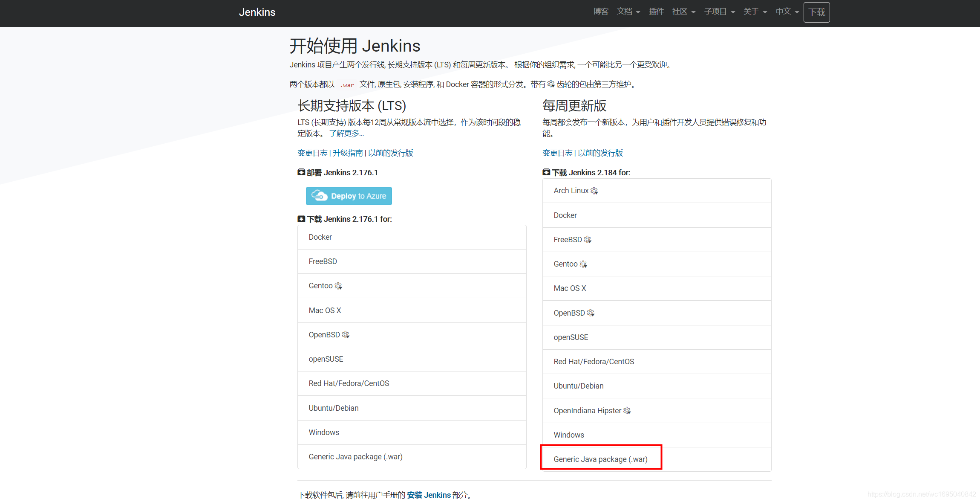Screen dimensions: 980x502
Task: Click the gear icon beside weekly Arch Linux
Action: [x=594, y=191]
